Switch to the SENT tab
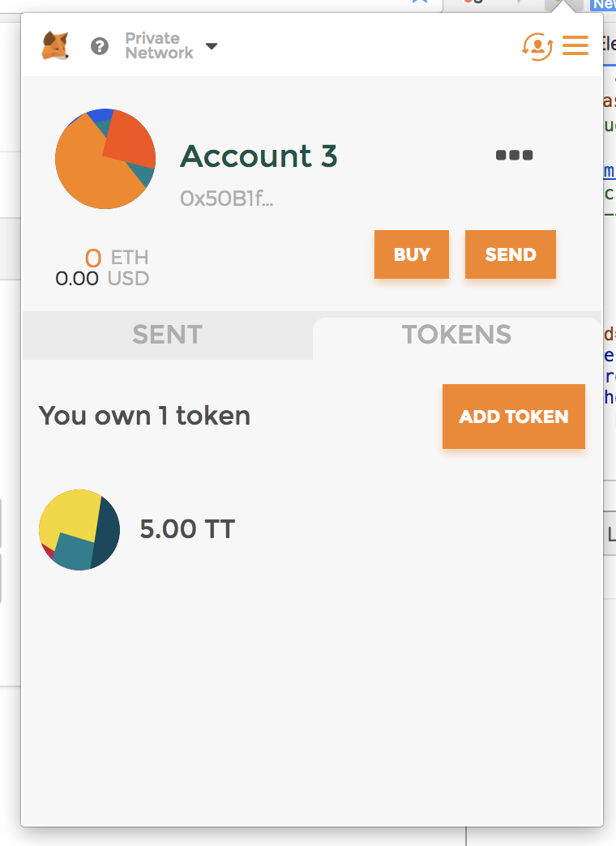Image resolution: width=616 pixels, height=846 pixels. [167, 335]
